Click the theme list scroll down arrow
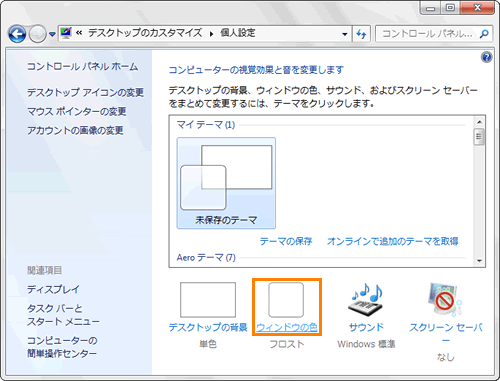The width and height of the screenshot is (500, 381). coord(479,261)
